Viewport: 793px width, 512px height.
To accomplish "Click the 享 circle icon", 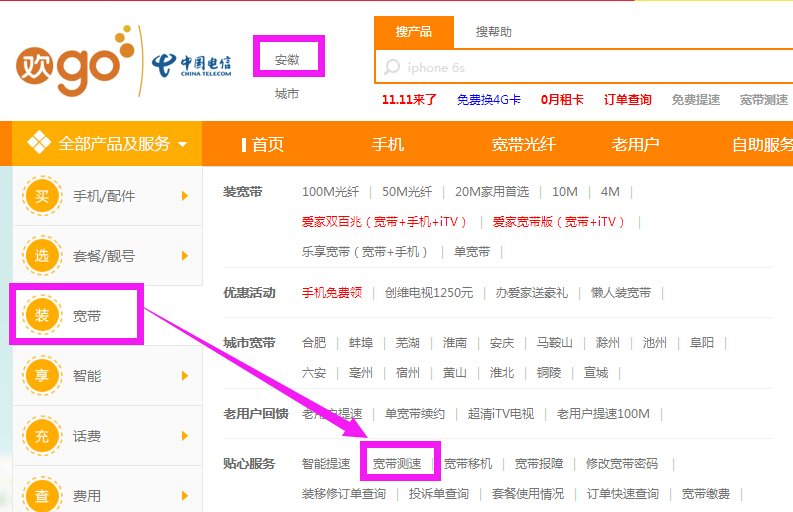I will (x=42, y=375).
